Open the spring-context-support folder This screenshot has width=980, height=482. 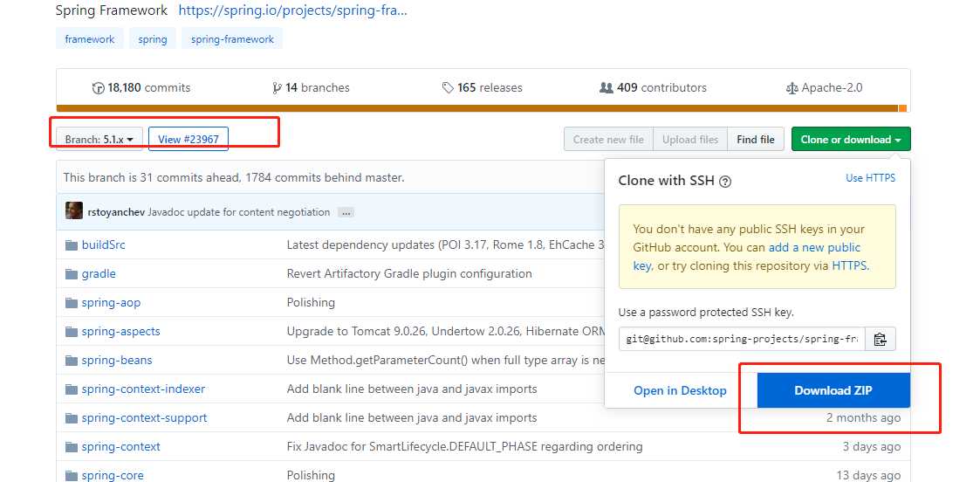tap(144, 417)
